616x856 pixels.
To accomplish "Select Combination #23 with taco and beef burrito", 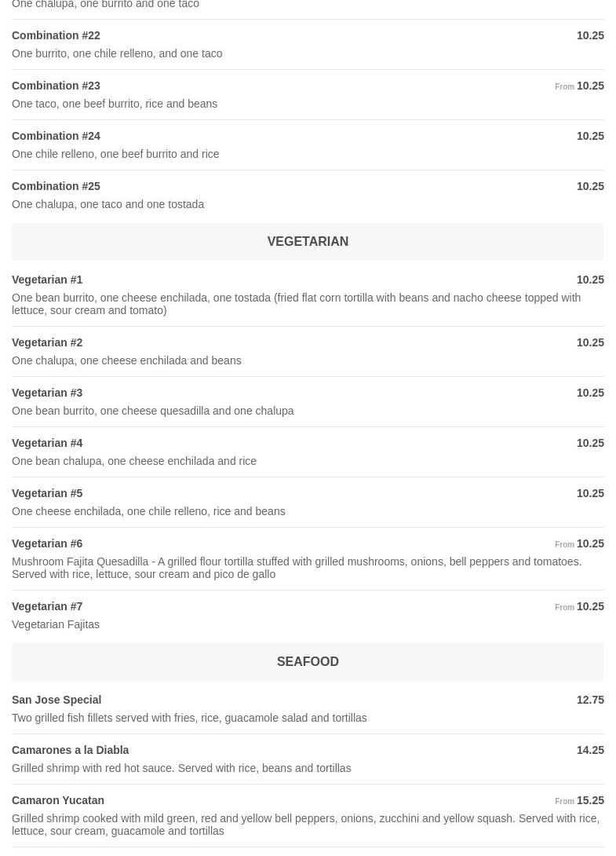I will pyautogui.click(x=56, y=86).
